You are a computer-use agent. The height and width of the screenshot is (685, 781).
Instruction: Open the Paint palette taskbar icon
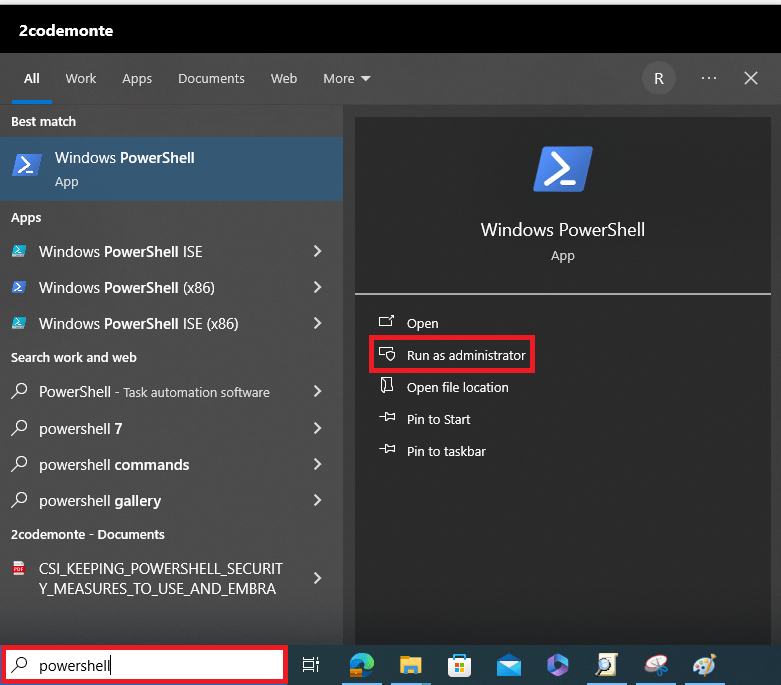pos(705,664)
